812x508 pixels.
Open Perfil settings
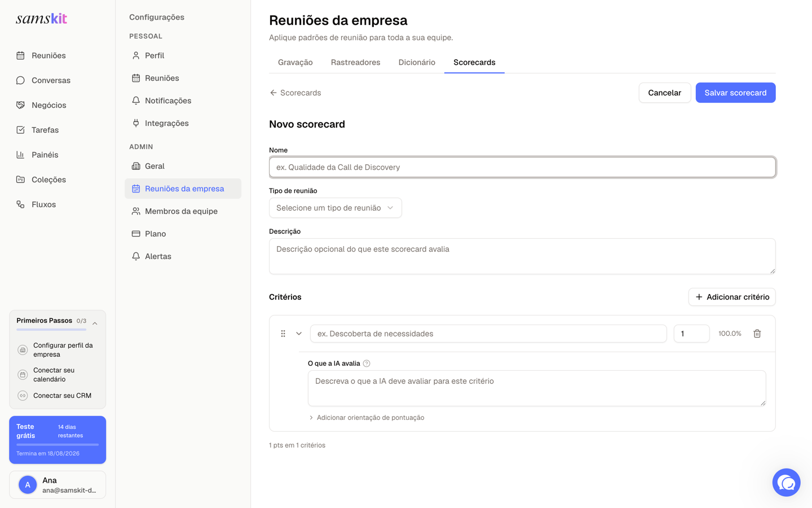[183, 55]
